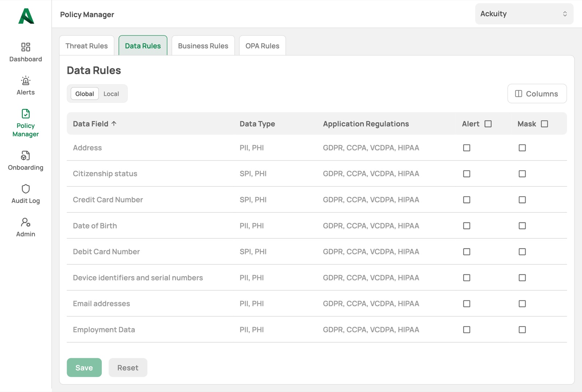Click the Policy Manager page title

point(87,15)
